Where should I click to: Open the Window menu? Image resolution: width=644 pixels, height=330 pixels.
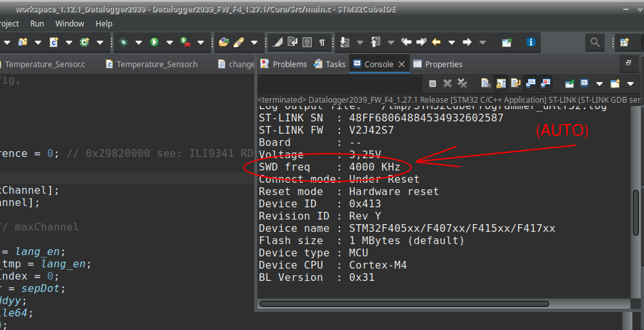[x=70, y=23]
